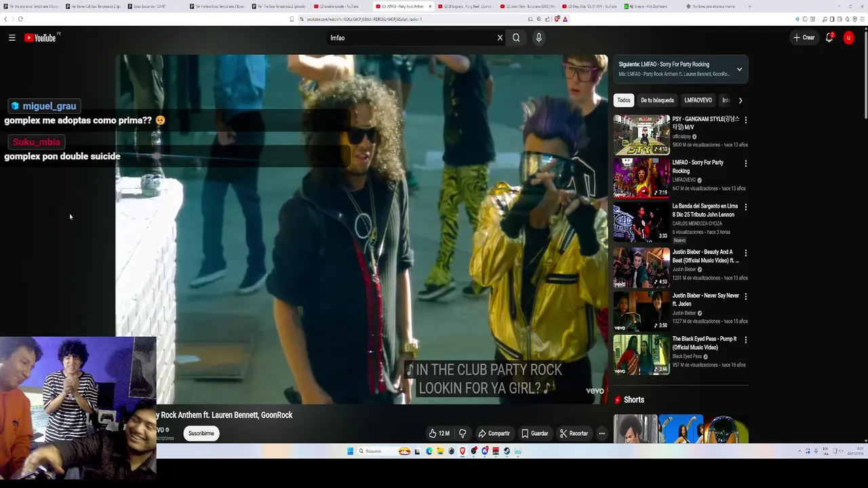Open options menu for Beauty And A Beat
This screenshot has width=868, height=488.
pyautogui.click(x=745, y=253)
